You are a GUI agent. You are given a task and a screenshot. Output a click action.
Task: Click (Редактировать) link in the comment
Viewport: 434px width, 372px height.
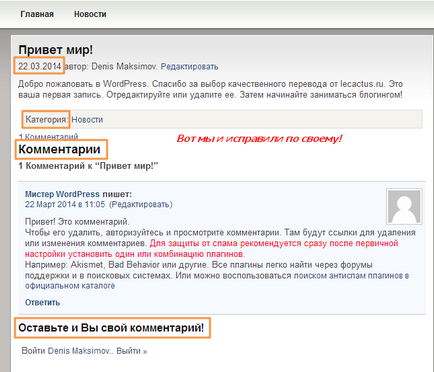pyautogui.click(x=141, y=204)
